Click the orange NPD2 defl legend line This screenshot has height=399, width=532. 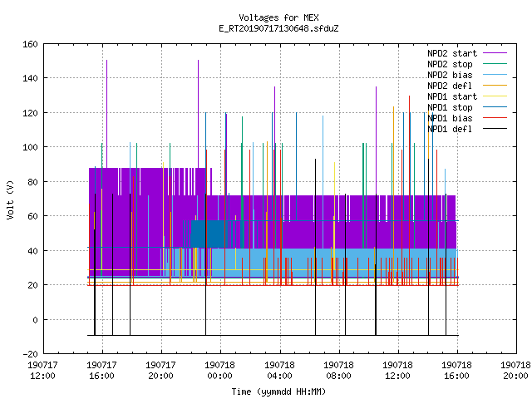point(495,86)
